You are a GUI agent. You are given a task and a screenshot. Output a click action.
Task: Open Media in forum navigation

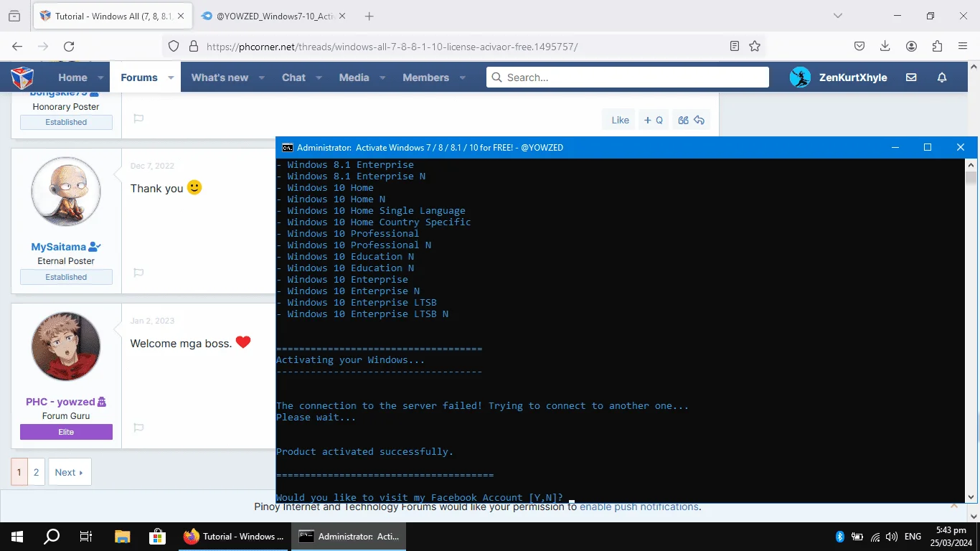[354, 77]
